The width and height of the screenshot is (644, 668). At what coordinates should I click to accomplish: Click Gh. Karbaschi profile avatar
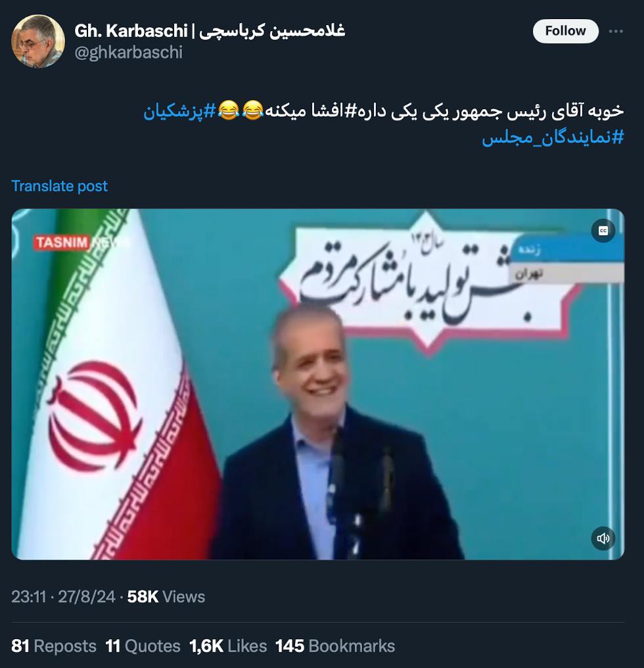tap(38, 41)
